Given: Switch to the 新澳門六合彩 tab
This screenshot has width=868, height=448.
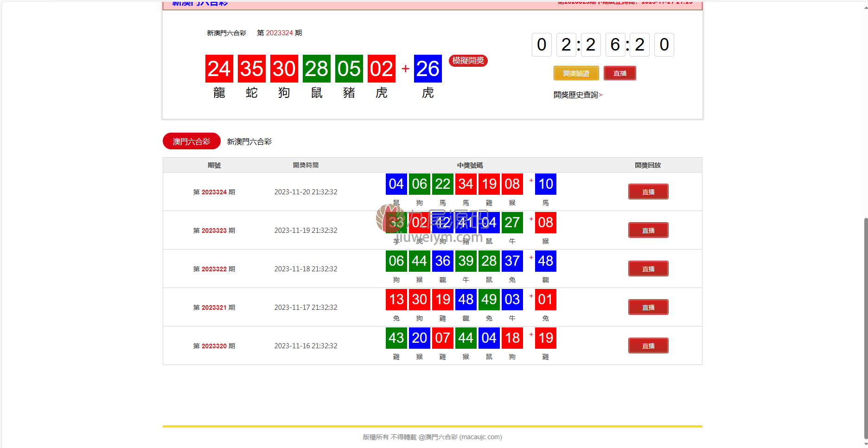Looking at the screenshot, I should [249, 141].
